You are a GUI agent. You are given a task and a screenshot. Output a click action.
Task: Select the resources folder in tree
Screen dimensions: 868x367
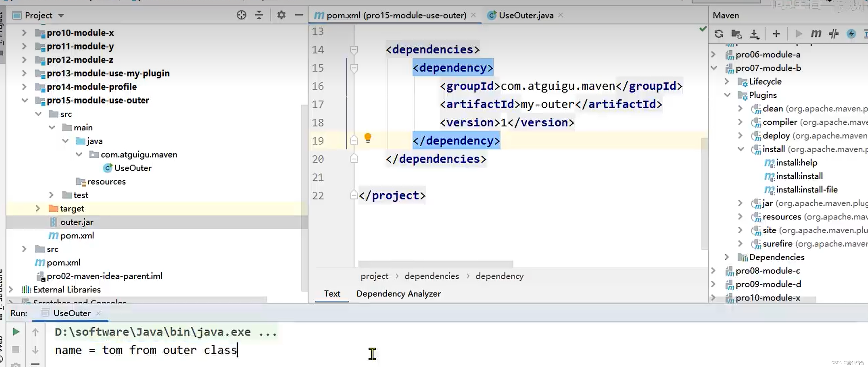(x=101, y=181)
